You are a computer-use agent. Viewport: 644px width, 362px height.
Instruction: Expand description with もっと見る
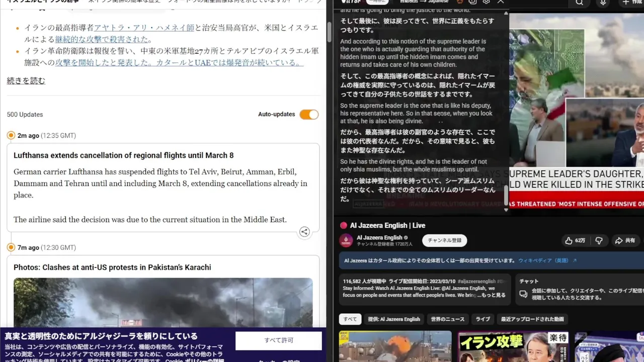point(492,295)
